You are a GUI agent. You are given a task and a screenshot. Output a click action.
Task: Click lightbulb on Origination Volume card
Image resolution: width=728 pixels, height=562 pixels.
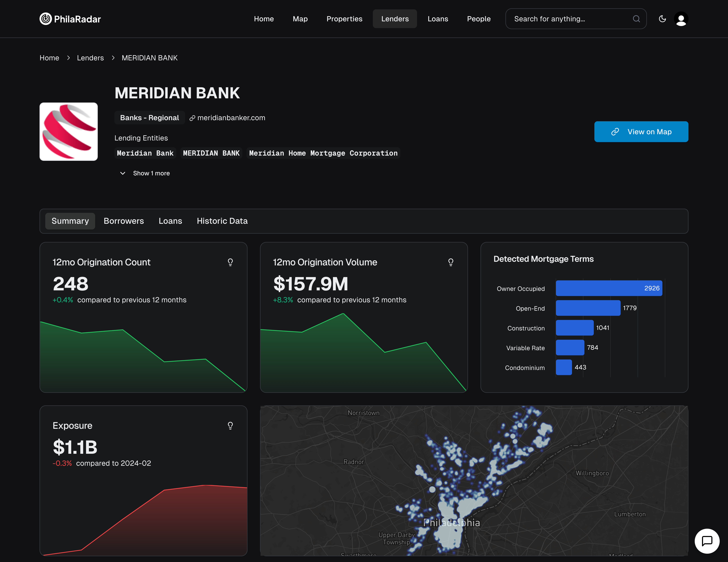(x=450, y=262)
